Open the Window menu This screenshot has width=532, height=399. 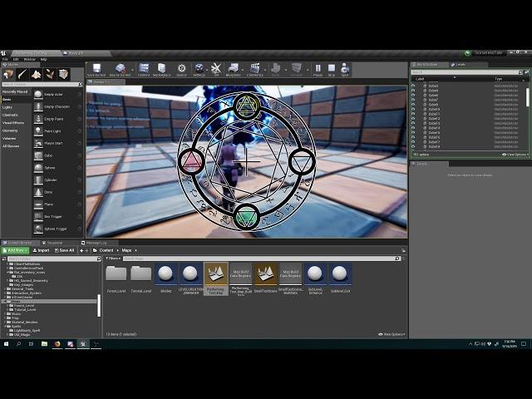[x=30, y=59]
